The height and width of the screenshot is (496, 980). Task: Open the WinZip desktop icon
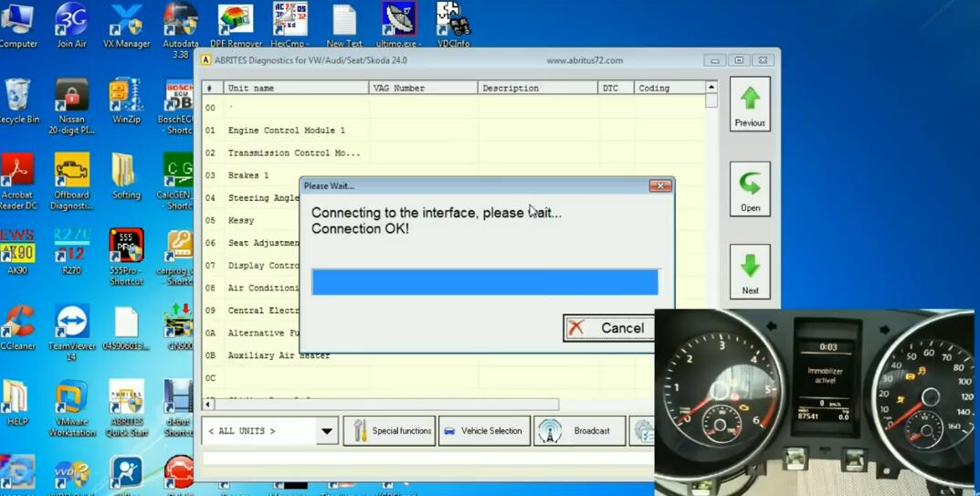126,100
